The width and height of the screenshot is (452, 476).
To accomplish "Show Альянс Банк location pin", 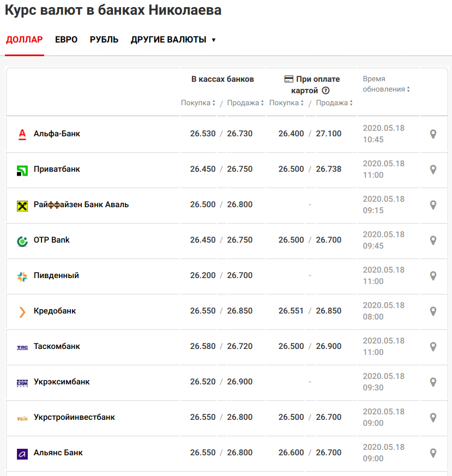I will pos(433,453).
